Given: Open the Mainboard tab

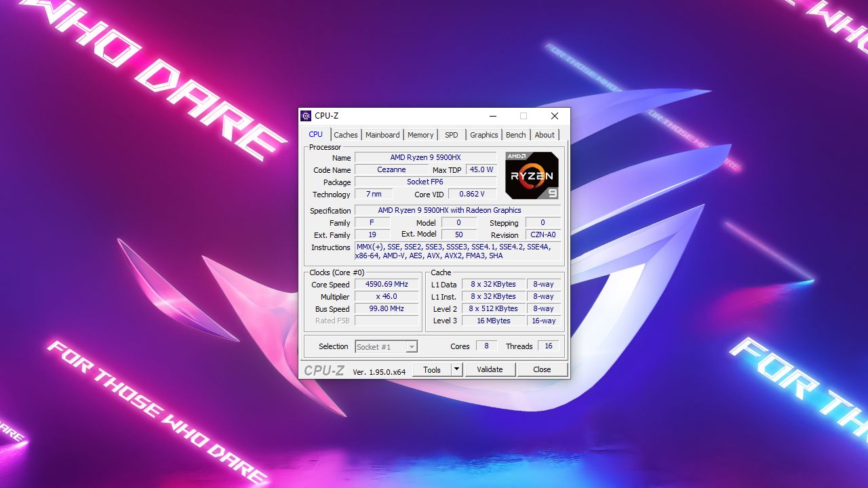Looking at the screenshot, I should coord(382,135).
